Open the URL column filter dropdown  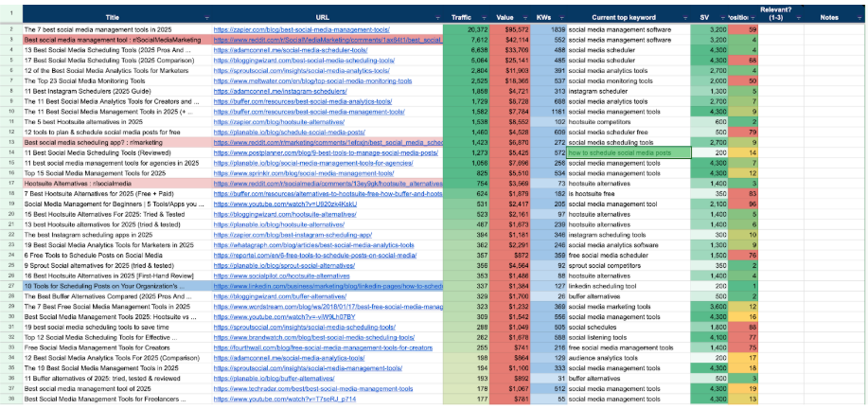[438, 18]
